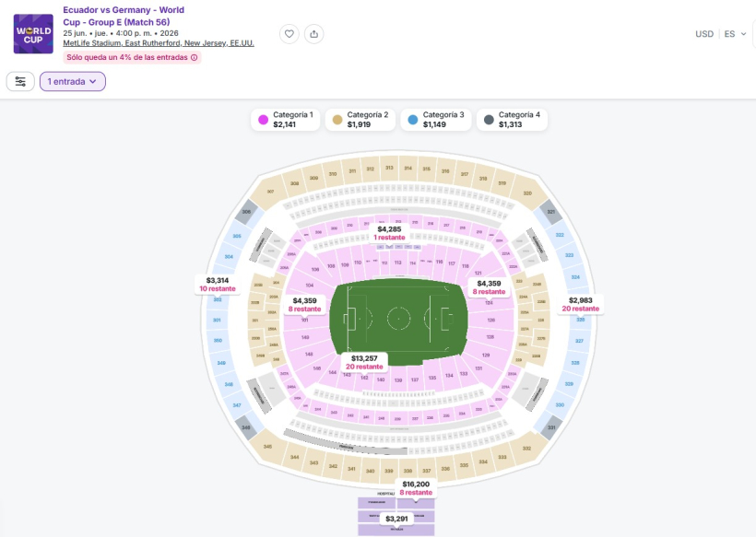
Task: Click the heart favorite icon
Action: pyautogui.click(x=289, y=34)
